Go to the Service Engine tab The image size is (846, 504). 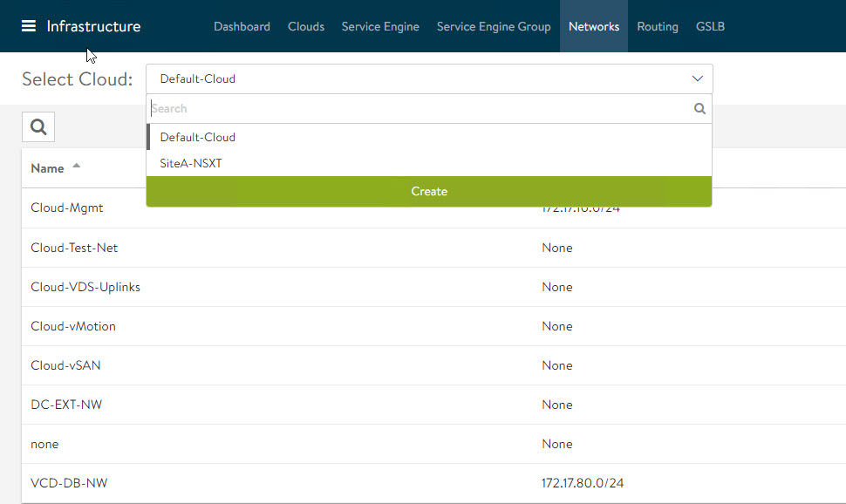pyautogui.click(x=380, y=26)
